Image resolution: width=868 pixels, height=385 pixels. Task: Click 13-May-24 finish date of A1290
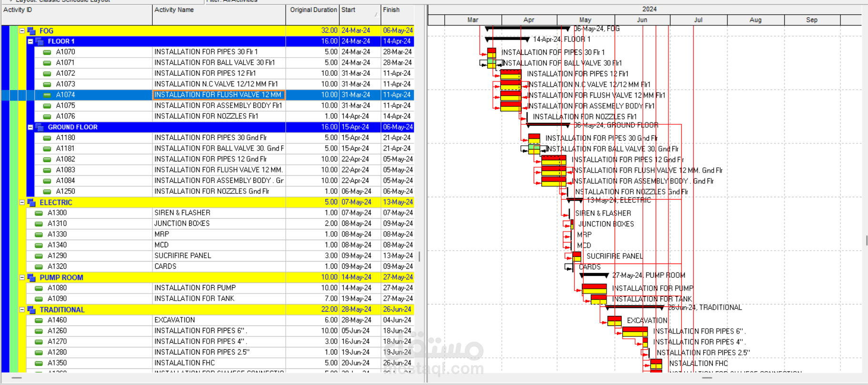(398, 256)
